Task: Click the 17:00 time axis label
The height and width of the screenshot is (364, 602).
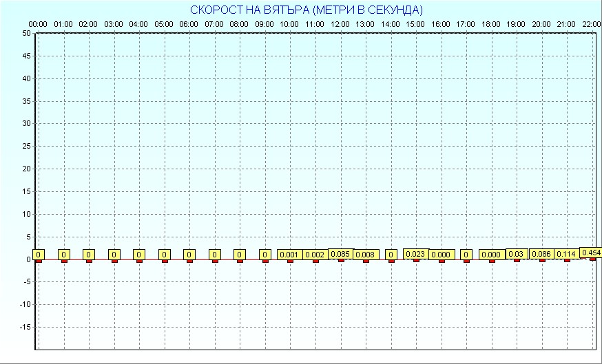Action: pos(466,24)
